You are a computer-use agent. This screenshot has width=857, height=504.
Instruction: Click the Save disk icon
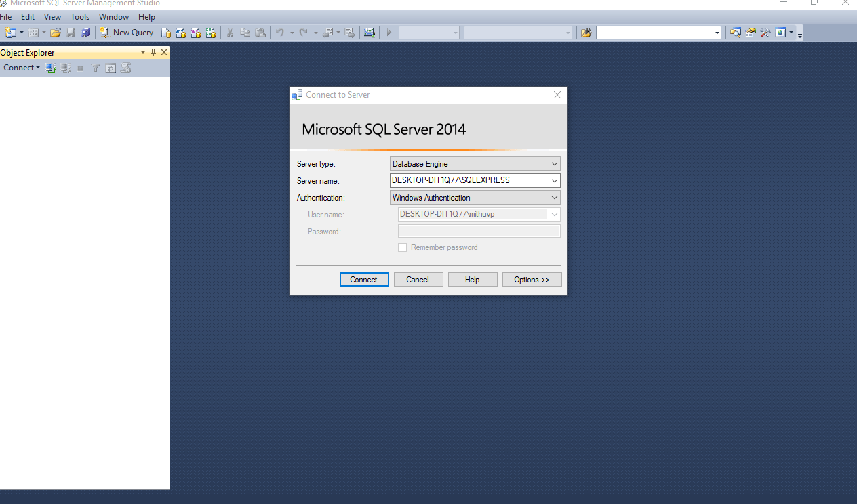pos(71,33)
